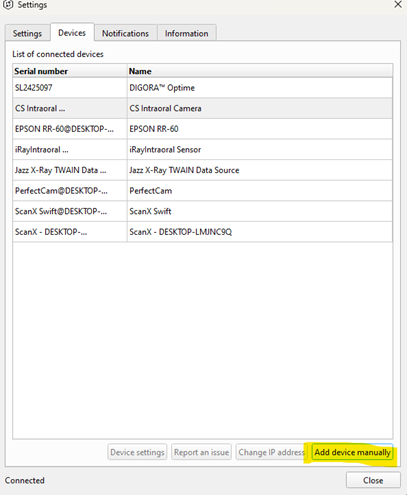Select the EPSON RR-60 device row

coord(203,129)
